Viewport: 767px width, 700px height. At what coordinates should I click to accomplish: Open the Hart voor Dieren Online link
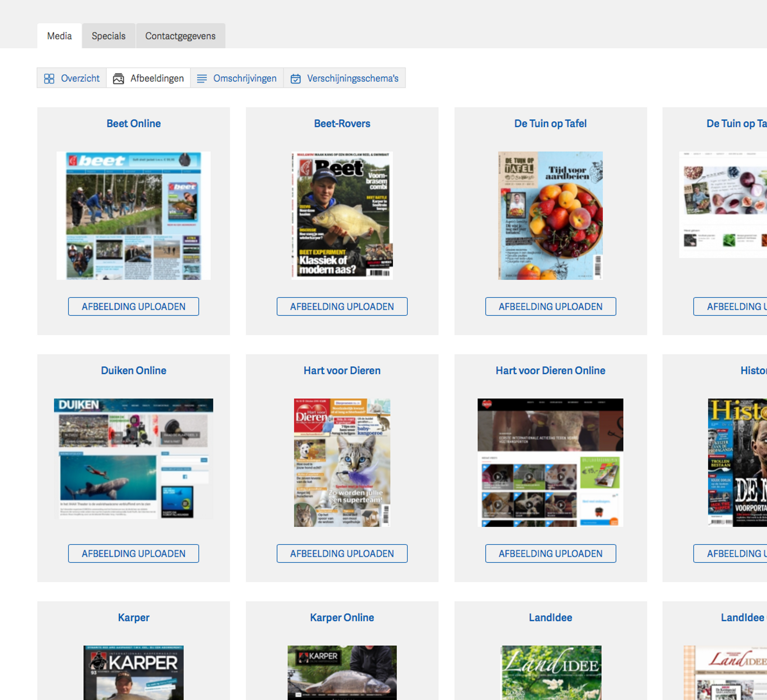pyautogui.click(x=550, y=370)
